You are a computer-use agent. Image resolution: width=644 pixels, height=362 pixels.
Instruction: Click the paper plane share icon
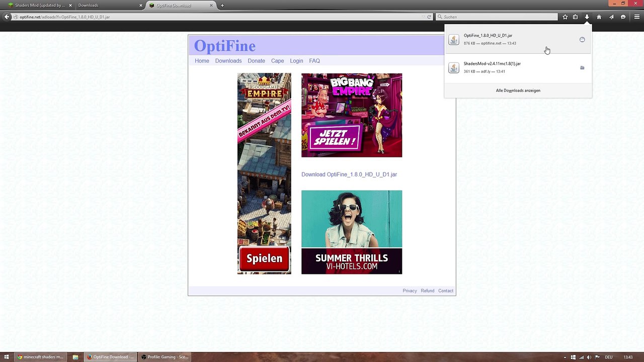(611, 17)
